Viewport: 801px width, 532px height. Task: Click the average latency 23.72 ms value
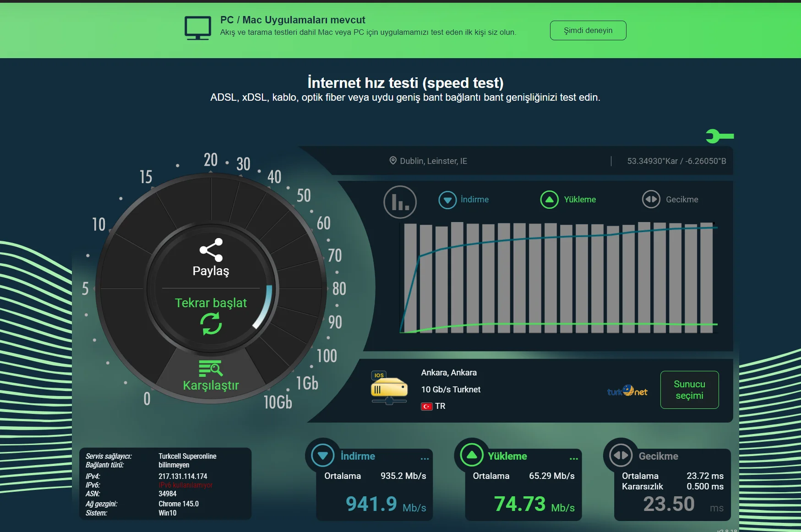[705, 476]
